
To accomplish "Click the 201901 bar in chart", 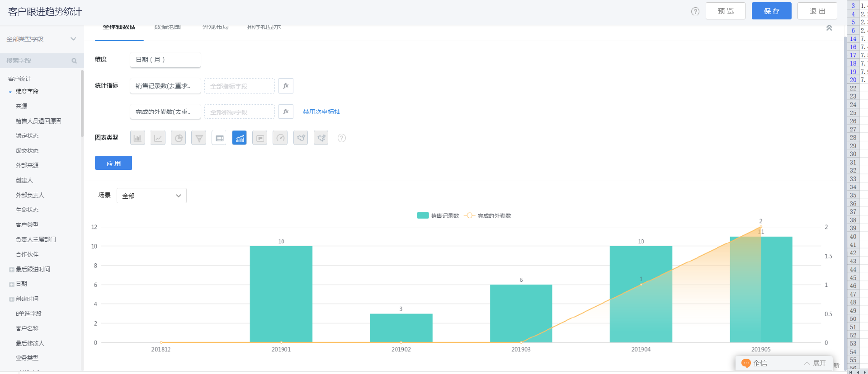I will 281,294.
